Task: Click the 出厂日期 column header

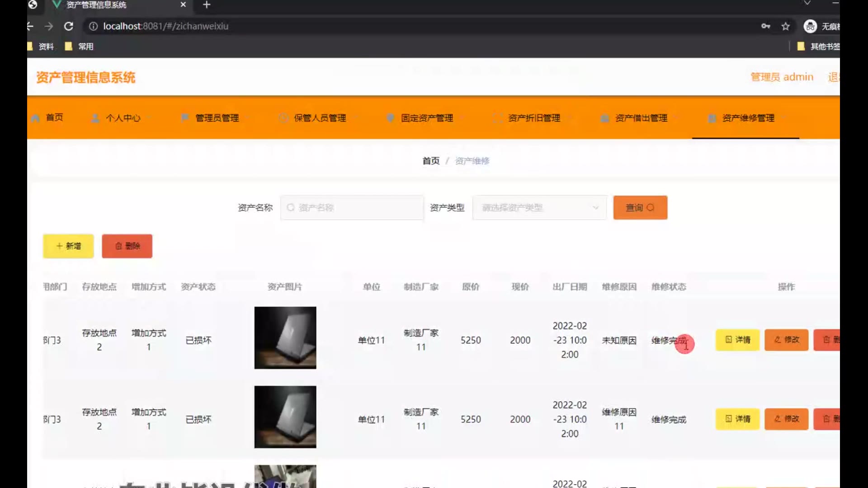Action: tap(570, 287)
